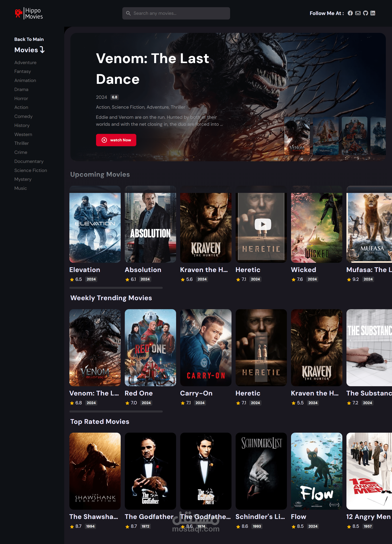Open the Flow movie poster
This screenshot has width=392, height=544.
pyautogui.click(x=316, y=471)
